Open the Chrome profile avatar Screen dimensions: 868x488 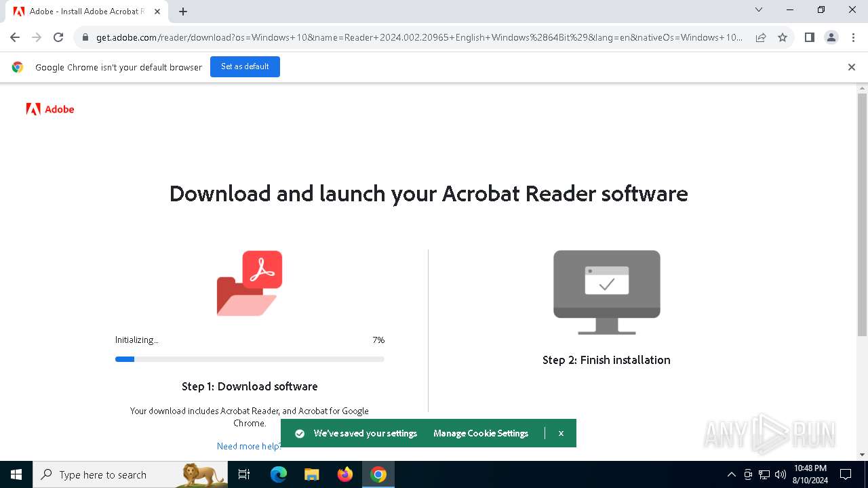[831, 37]
